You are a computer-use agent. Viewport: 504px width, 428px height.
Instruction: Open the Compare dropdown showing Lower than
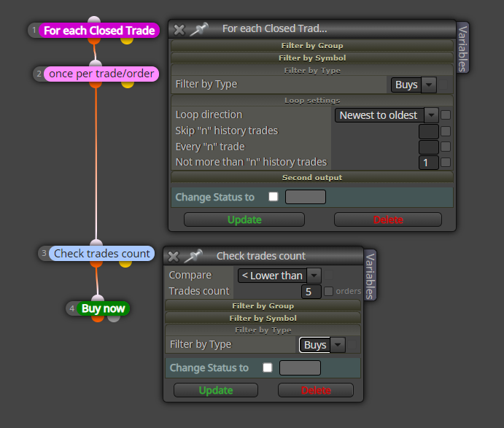[279, 276]
